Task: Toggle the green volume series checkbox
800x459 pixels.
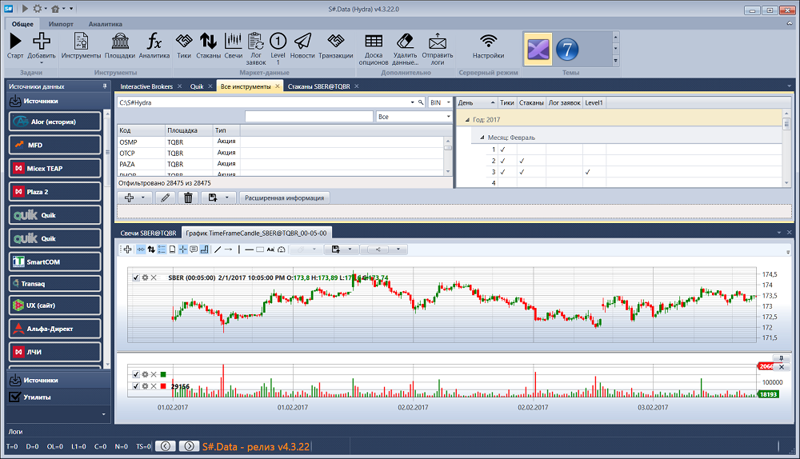Action: pos(137,374)
